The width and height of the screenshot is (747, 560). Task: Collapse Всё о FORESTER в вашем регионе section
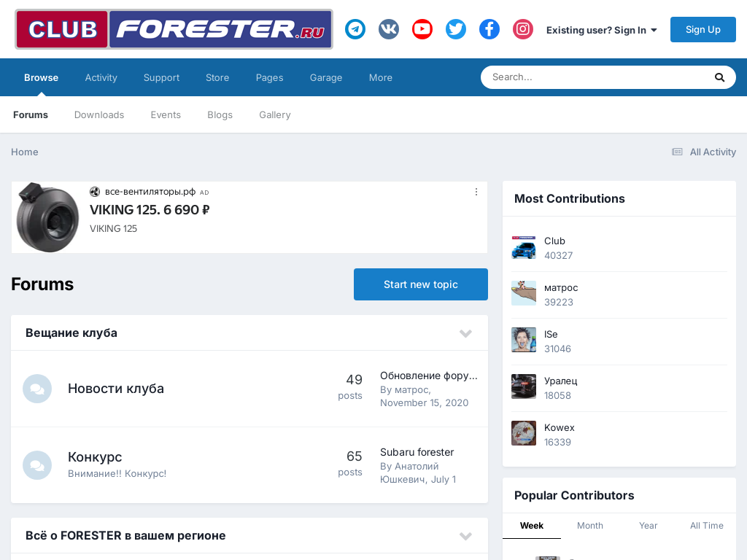(x=465, y=536)
